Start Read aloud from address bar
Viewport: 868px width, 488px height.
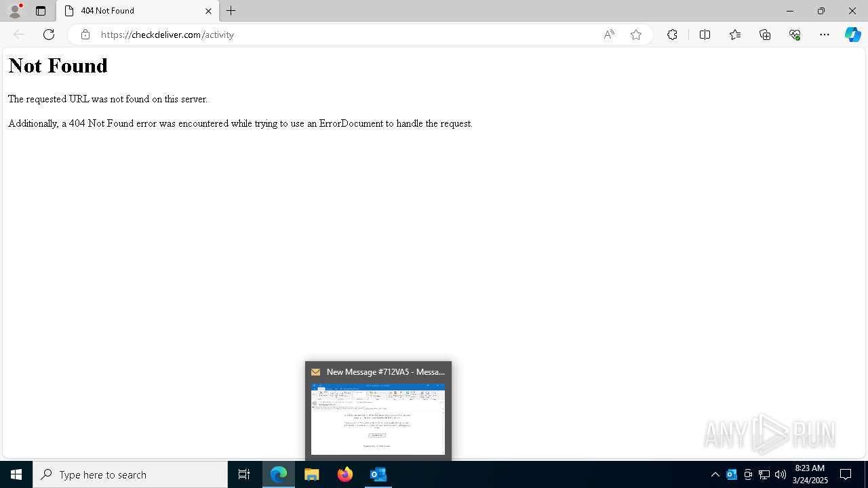[x=609, y=35]
